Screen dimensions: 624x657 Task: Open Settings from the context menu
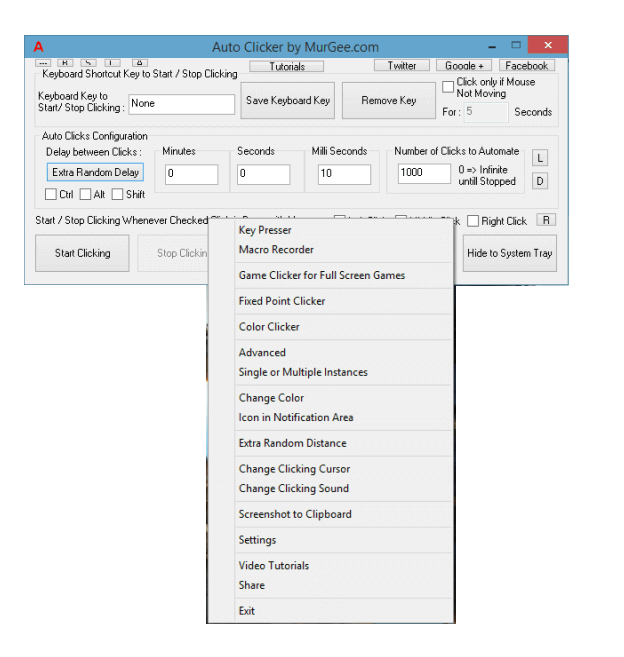pos(257,540)
